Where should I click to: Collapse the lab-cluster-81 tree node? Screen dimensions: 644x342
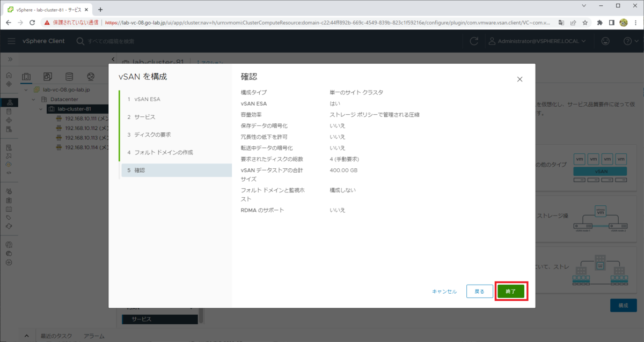(x=41, y=109)
